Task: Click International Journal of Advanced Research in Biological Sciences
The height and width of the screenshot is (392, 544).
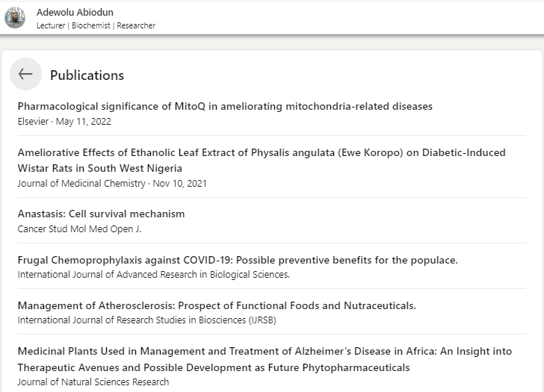Action: point(154,275)
